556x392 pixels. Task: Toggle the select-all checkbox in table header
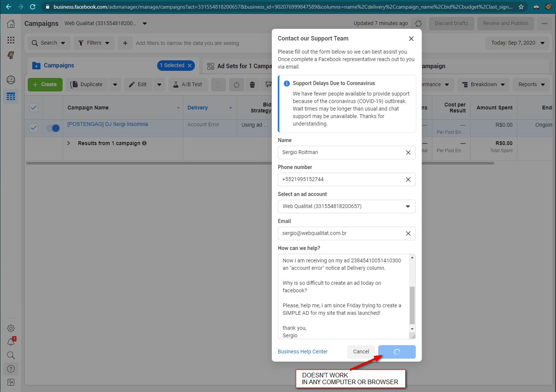click(34, 108)
